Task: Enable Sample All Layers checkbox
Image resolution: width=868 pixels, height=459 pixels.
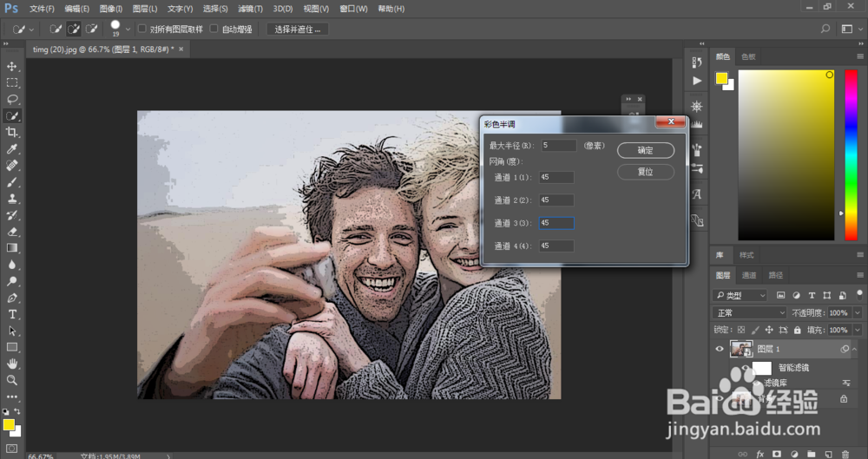Action: 142,29
